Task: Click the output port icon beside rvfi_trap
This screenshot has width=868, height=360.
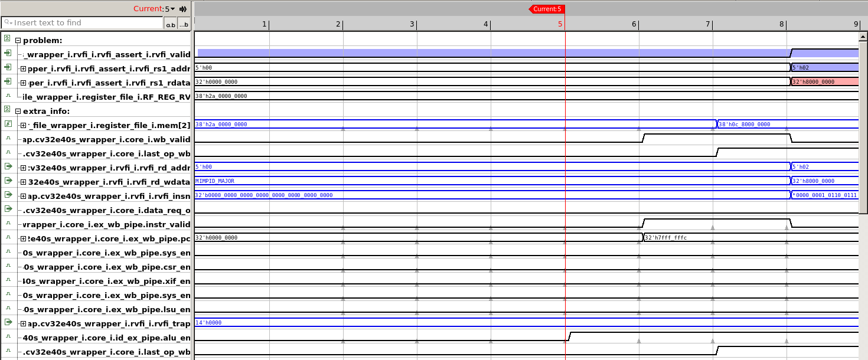Action: pyautogui.click(x=8, y=323)
